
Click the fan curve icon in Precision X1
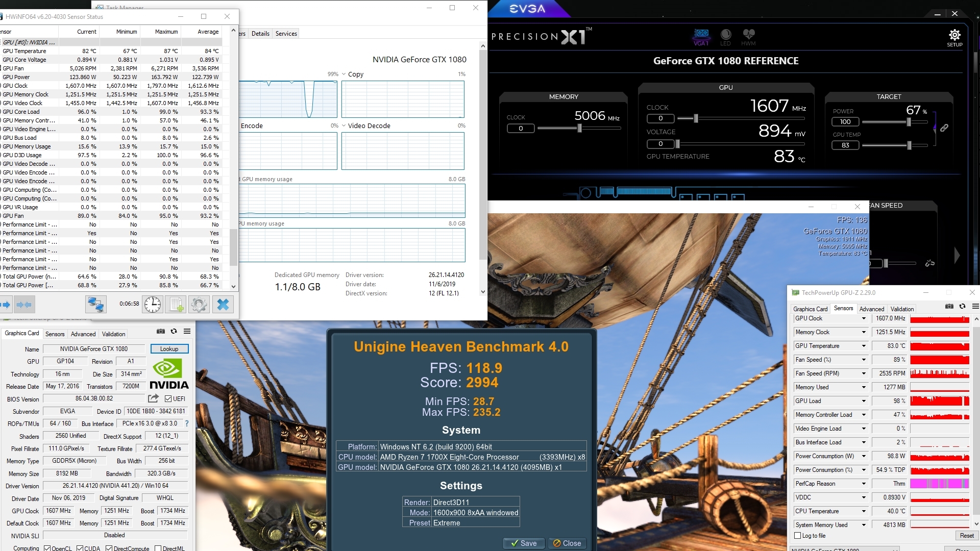930,263
